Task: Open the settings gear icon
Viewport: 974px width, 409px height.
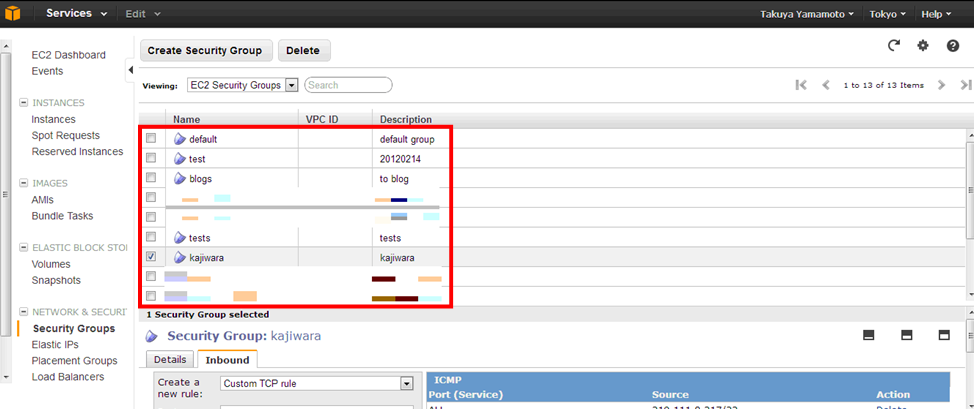Action: (x=923, y=45)
